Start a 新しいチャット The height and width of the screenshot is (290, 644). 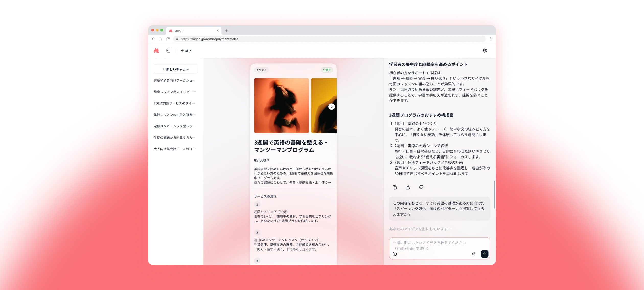click(176, 69)
